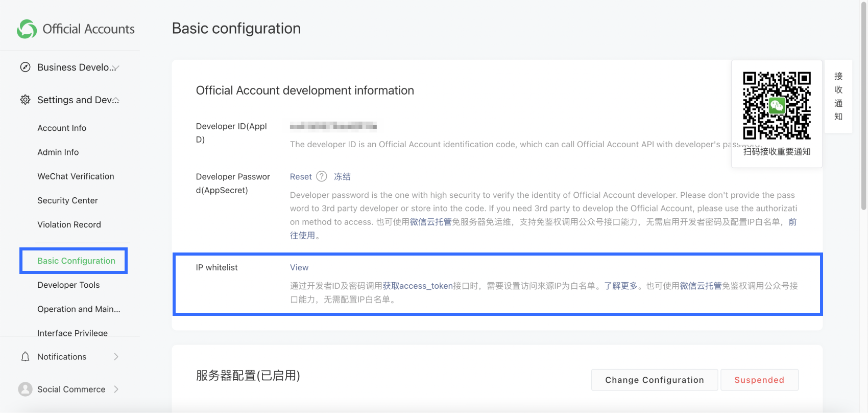View the IP whitelist
Viewport: 868px width, 413px height.
tap(299, 267)
